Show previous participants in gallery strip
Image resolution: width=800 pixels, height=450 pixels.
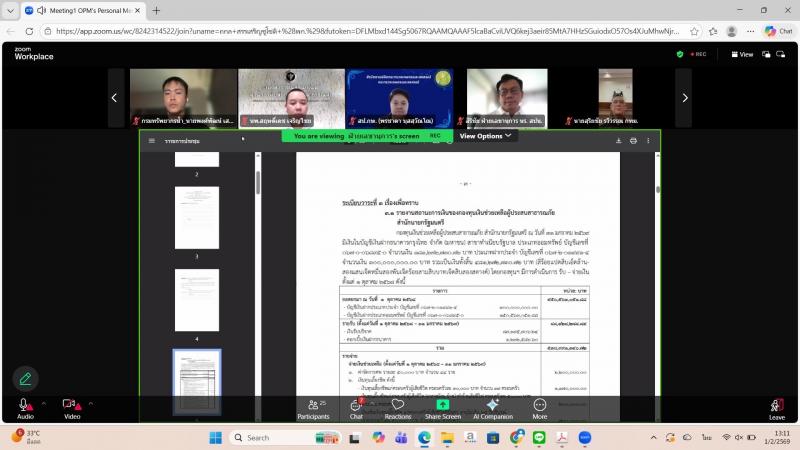click(x=114, y=97)
